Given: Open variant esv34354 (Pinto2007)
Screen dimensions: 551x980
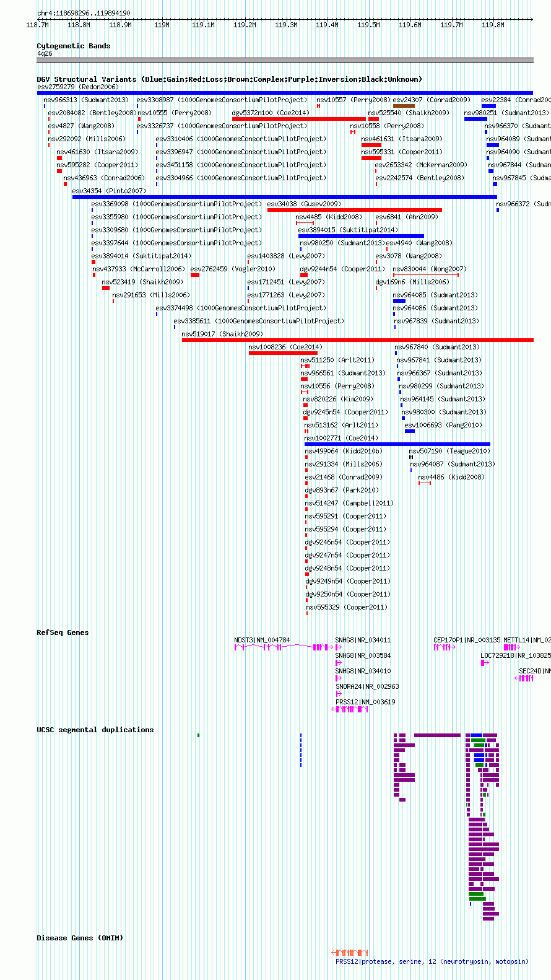Looking at the screenshot, I should pyautogui.click(x=109, y=191).
